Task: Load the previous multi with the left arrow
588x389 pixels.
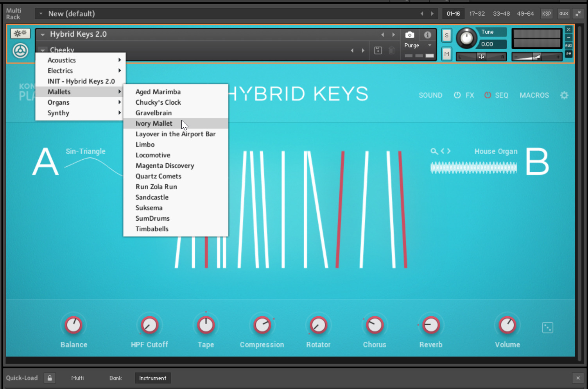Action: point(422,14)
